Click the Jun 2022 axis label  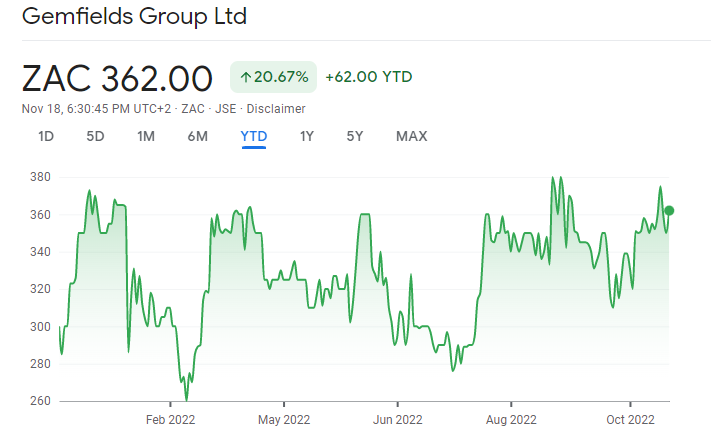tap(398, 420)
